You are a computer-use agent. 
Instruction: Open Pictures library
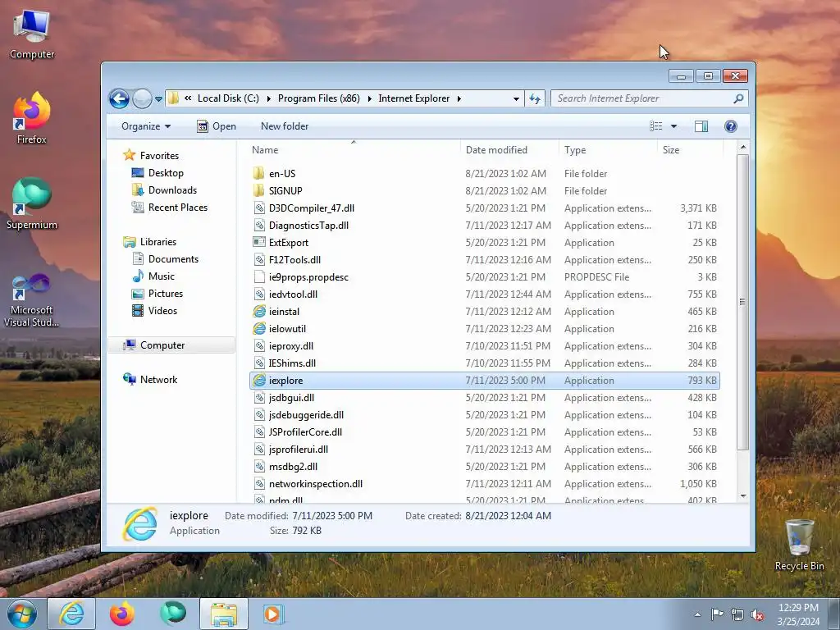tap(166, 294)
